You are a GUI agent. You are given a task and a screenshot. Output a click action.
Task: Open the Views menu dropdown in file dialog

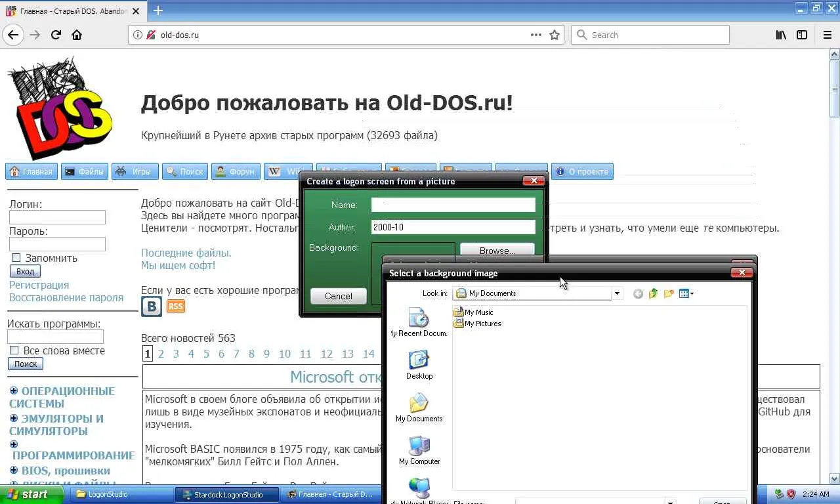686,293
